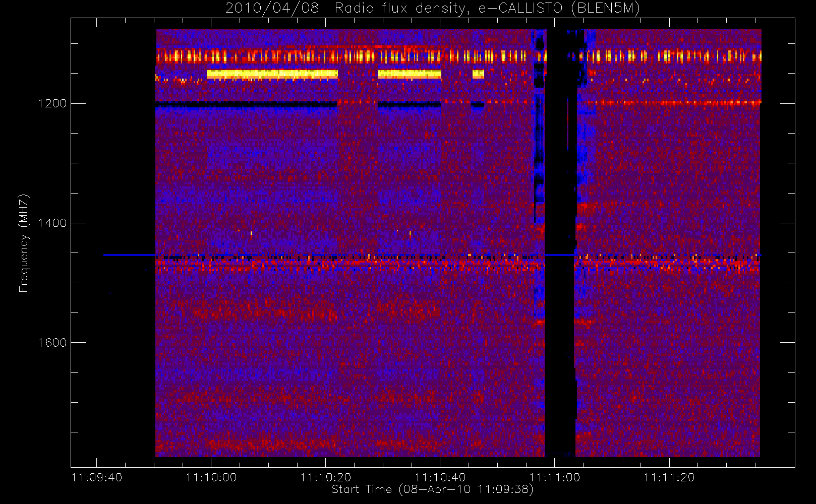Click the second yellow burst bar near 11:10:35
816x504 pixels.
(x=410, y=74)
